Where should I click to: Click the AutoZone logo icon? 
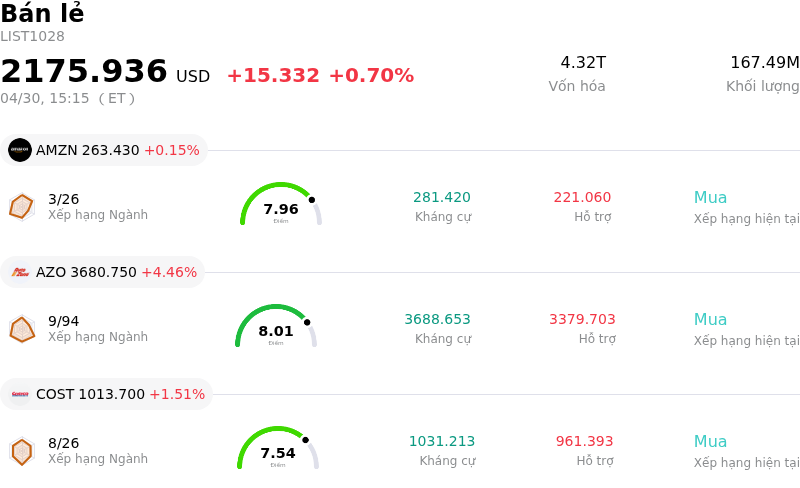click(20, 272)
